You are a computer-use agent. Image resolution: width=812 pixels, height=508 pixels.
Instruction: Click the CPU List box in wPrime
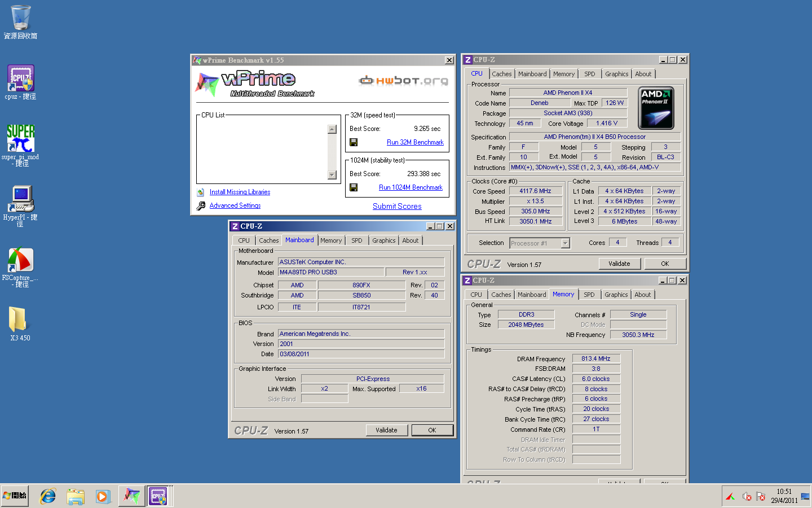pyautogui.click(x=268, y=149)
